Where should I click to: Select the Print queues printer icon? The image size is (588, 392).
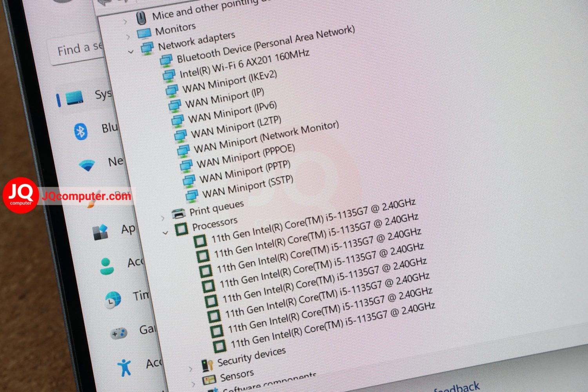tap(178, 213)
